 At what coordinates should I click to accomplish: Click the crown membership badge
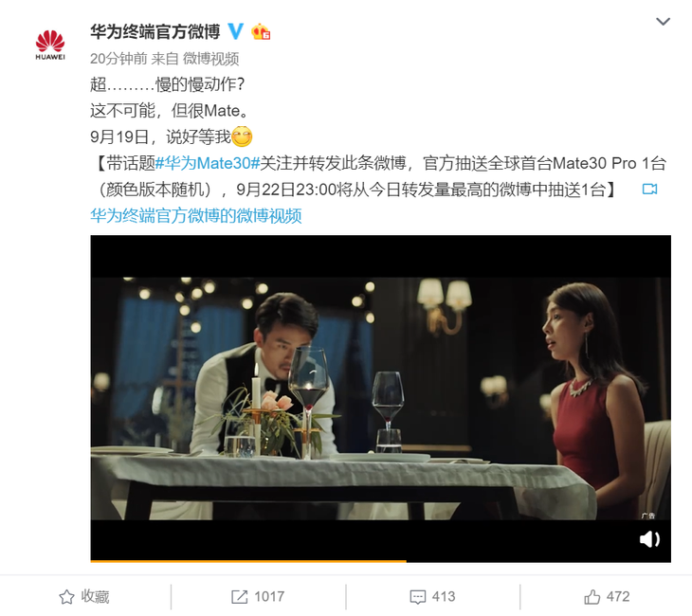pyautogui.click(x=261, y=32)
